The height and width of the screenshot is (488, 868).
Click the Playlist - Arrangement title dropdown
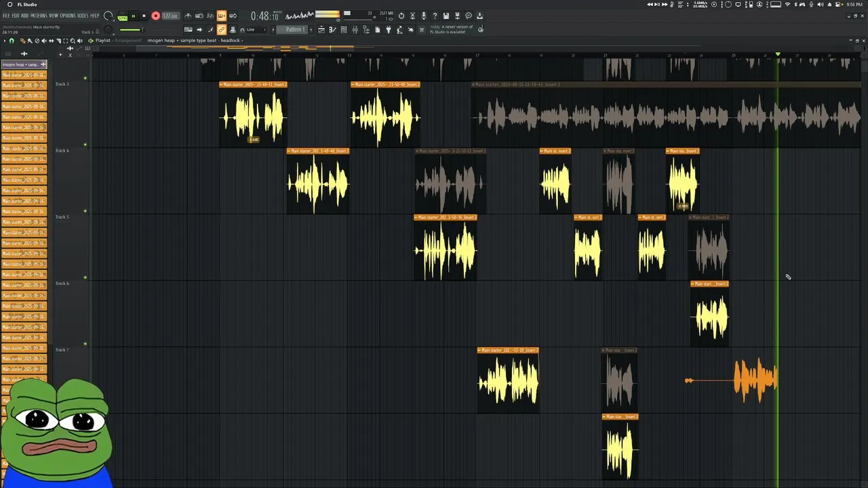[x=119, y=41]
